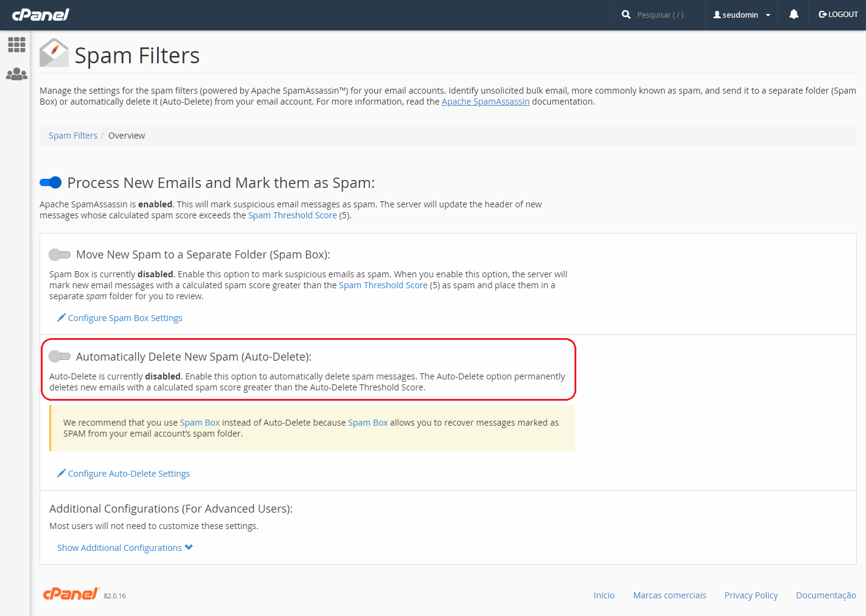Click pencil icon beside Configure Spam Box Settings
Viewport: 866px width, 616px height.
click(61, 317)
